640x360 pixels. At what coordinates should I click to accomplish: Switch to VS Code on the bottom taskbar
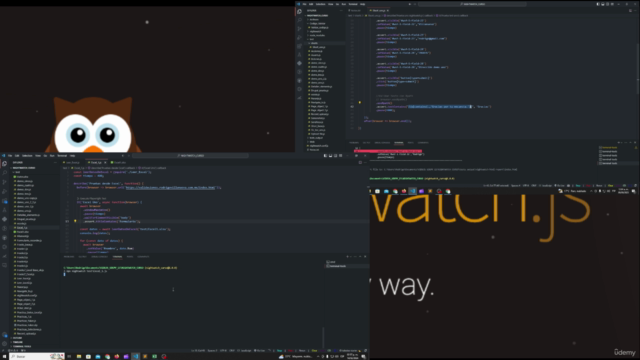(136, 356)
